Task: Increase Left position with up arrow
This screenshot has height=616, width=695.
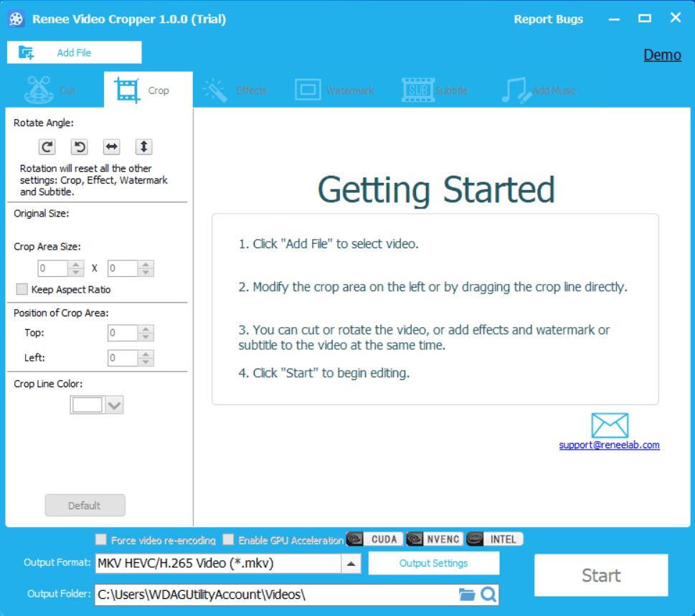Action: pyautogui.click(x=146, y=354)
